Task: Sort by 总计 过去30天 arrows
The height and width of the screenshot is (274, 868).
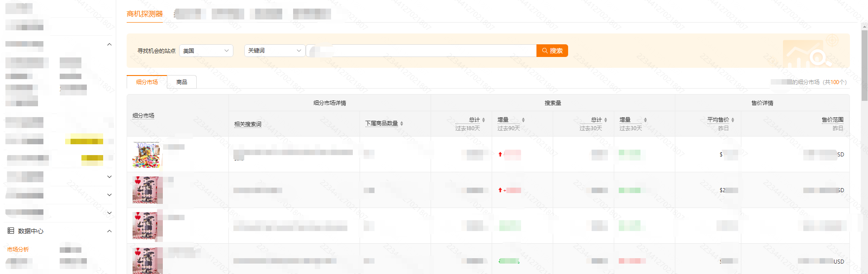Action: coord(606,120)
